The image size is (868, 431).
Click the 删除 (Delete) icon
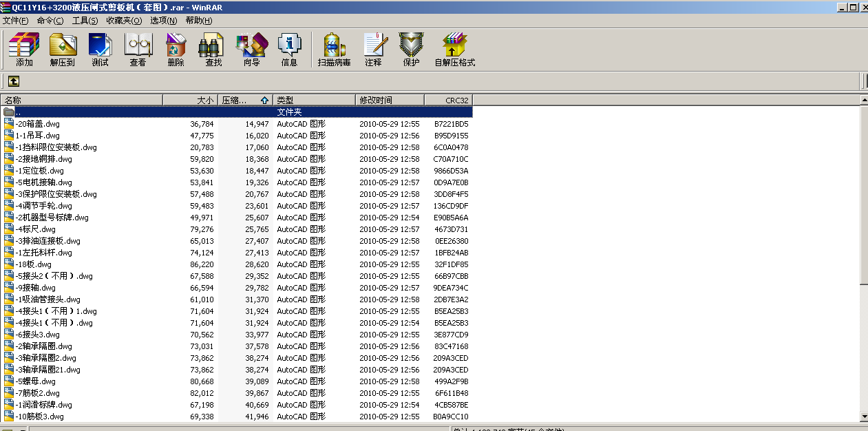[176, 50]
